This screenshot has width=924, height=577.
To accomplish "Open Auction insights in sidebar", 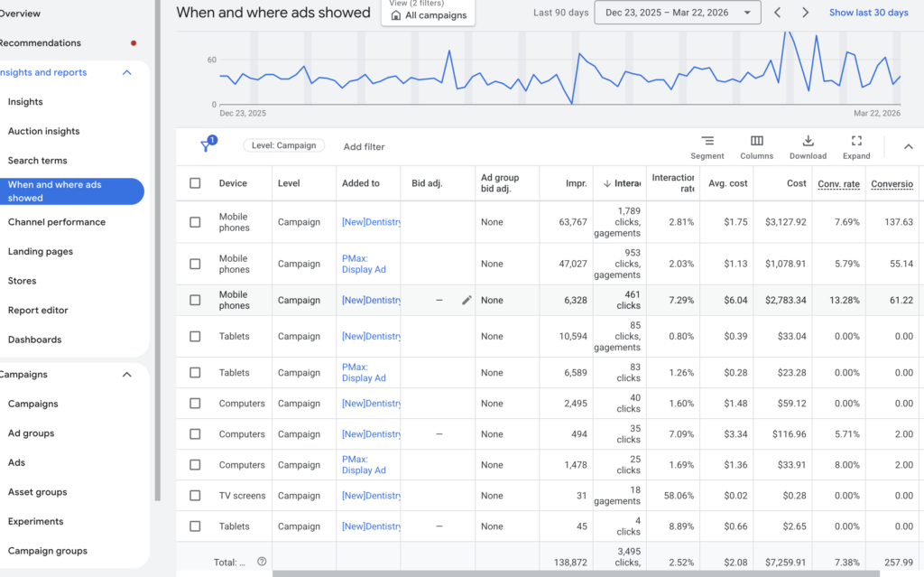I will point(43,131).
